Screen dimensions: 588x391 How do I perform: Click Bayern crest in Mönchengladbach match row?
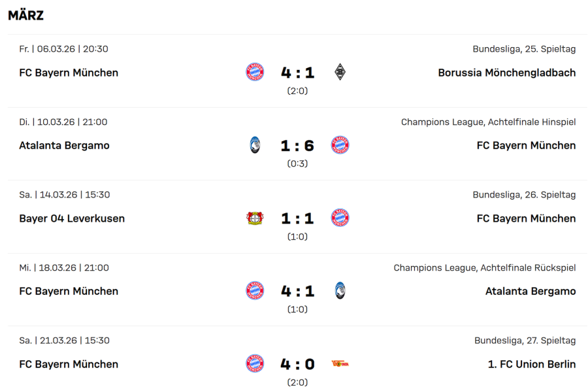coord(255,72)
